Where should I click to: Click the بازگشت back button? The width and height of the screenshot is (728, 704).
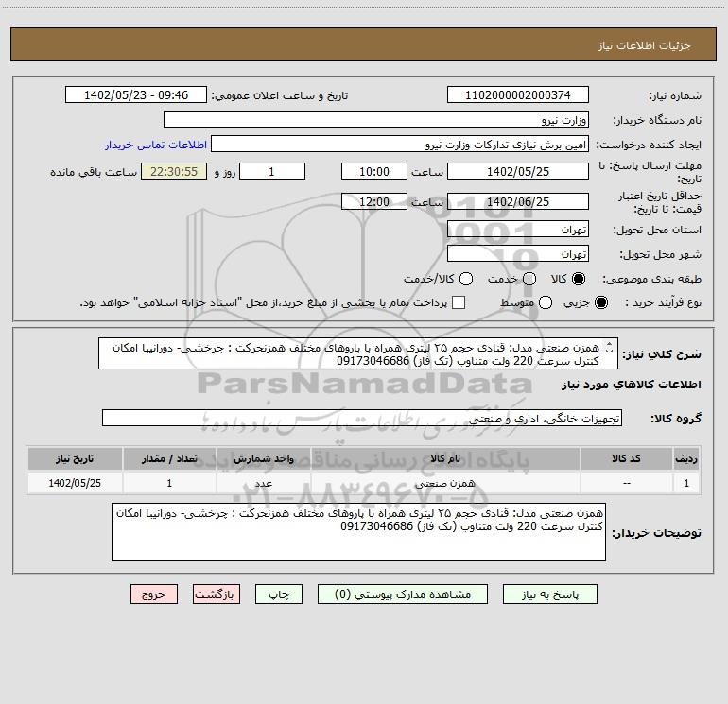pyautogui.click(x=217, y=594)
